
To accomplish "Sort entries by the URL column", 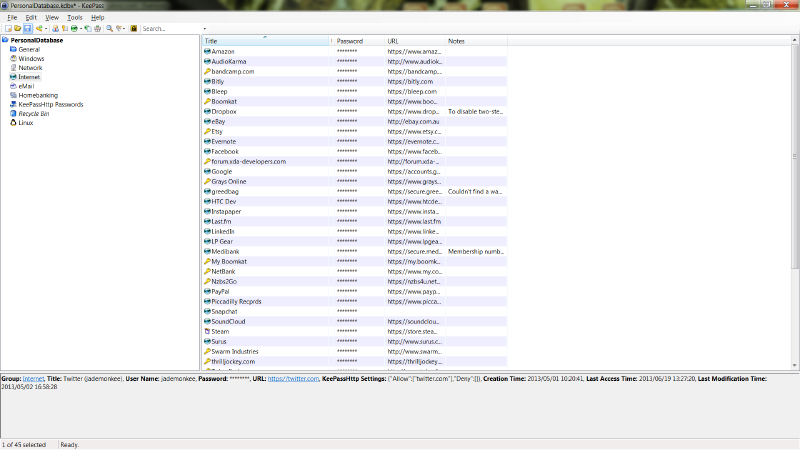I will point(415,41).
